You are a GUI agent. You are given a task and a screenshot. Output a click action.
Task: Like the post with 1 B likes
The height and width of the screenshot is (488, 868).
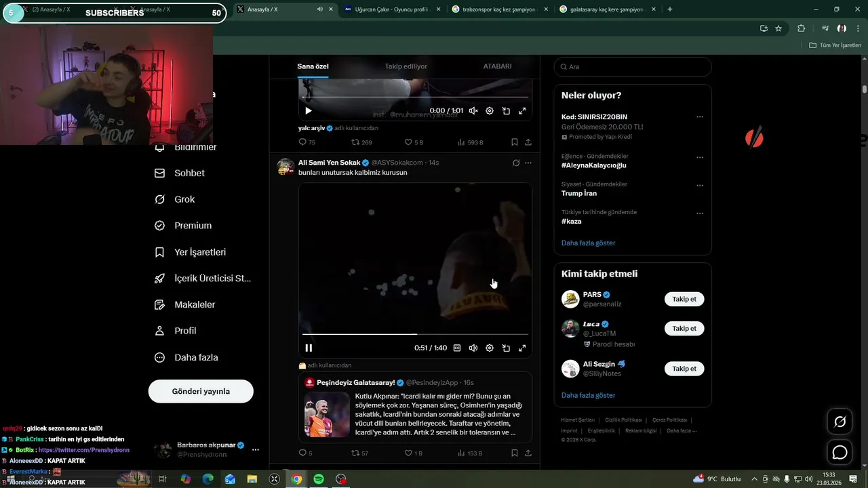point(414,453)
